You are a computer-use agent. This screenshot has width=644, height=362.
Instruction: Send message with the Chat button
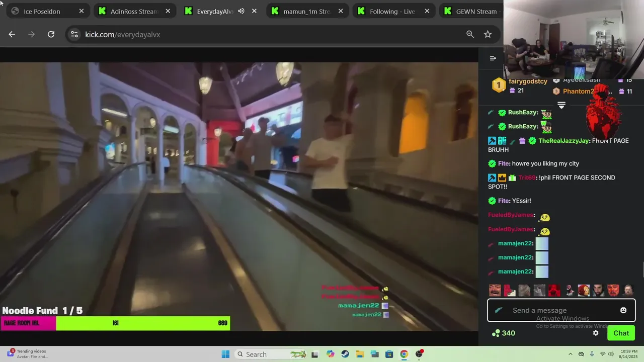(621, 333)
